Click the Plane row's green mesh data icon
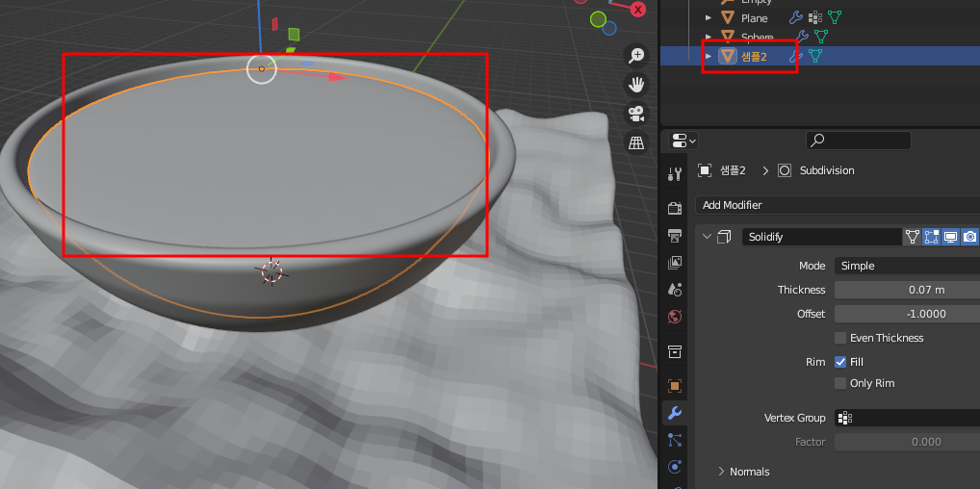The width and height of the screenshot is (980, 489). (x=835, y=17)
